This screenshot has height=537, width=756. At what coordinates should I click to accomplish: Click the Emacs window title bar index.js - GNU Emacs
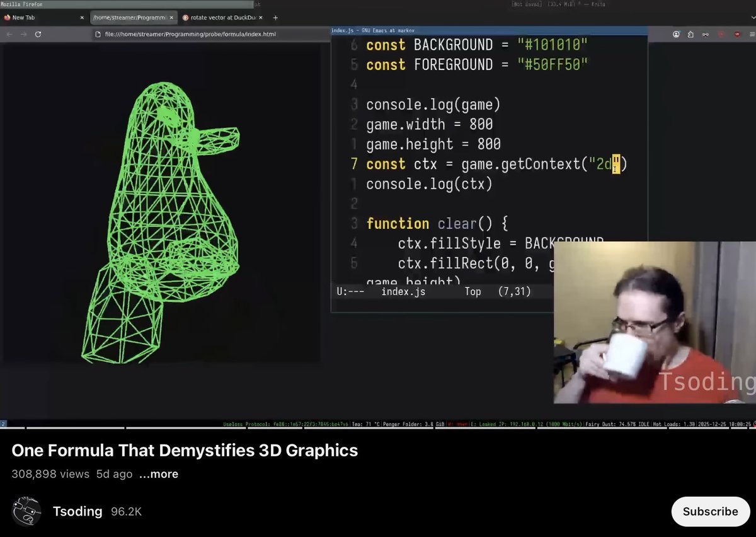[489, 30]
